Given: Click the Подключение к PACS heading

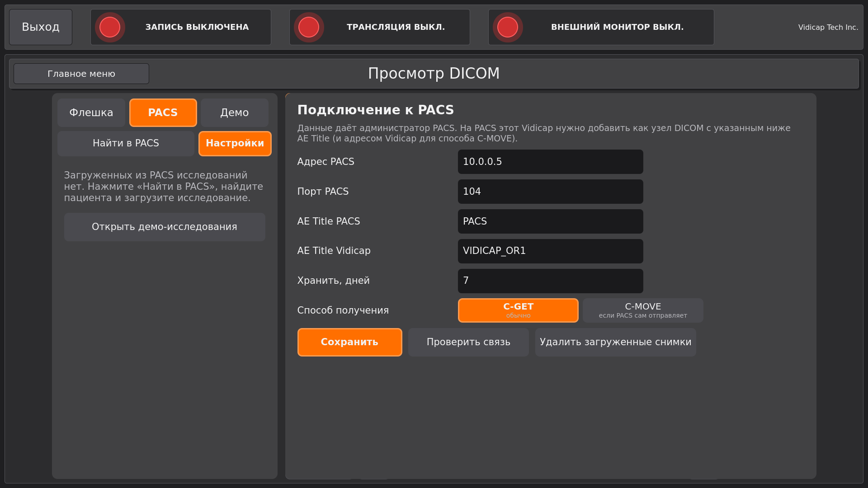Looking at the screenshot, I should [x=376, y=110].
